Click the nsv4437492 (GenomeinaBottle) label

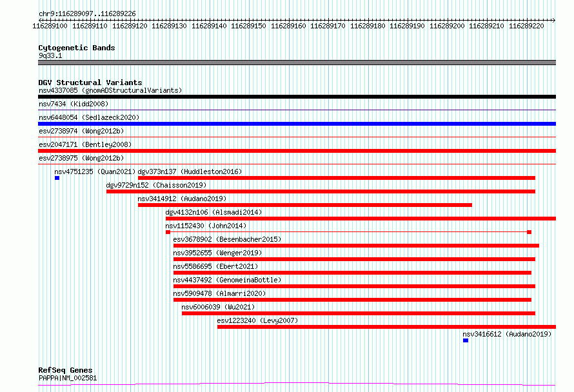click(x=227, y=280)
